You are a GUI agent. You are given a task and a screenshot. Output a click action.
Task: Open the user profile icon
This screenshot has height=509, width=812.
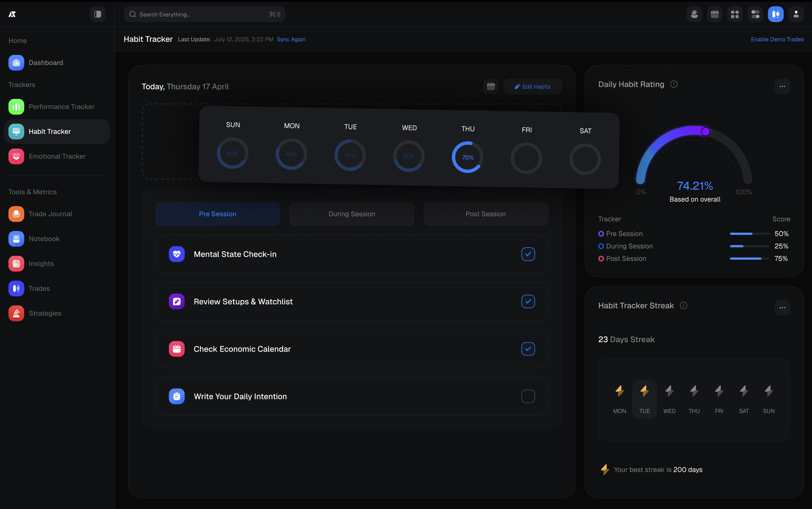click(796, 14)
